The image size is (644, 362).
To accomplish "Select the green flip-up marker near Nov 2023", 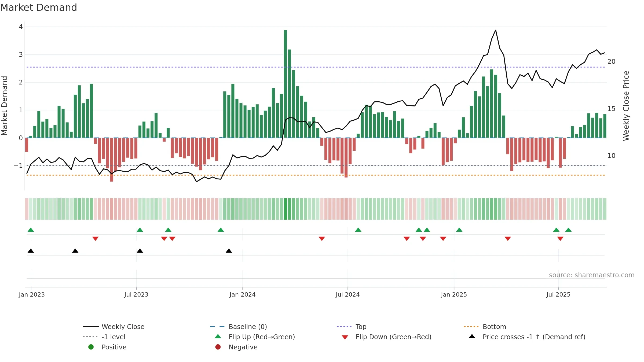I will coord(221,230).
